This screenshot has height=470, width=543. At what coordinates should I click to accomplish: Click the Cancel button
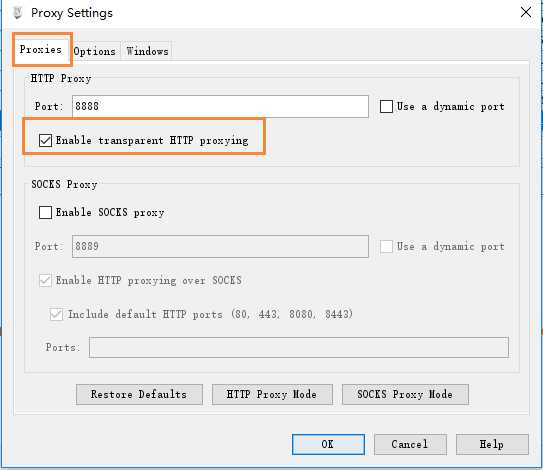pyautogui.click(x=410, y=444)
